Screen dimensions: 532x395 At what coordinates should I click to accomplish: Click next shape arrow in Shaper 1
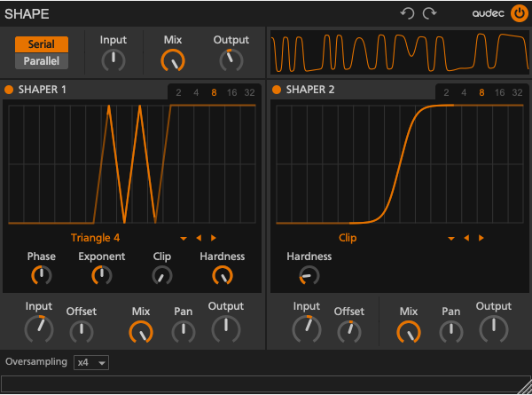click(214, 238)
